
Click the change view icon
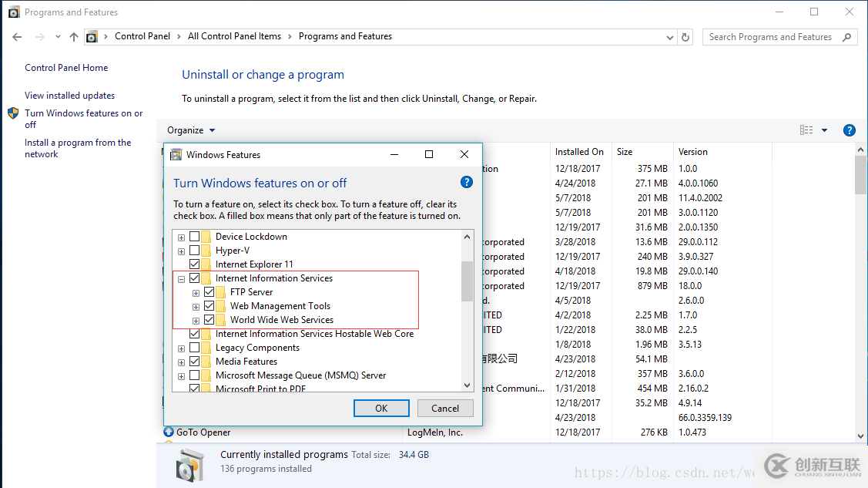coord(806,130)
